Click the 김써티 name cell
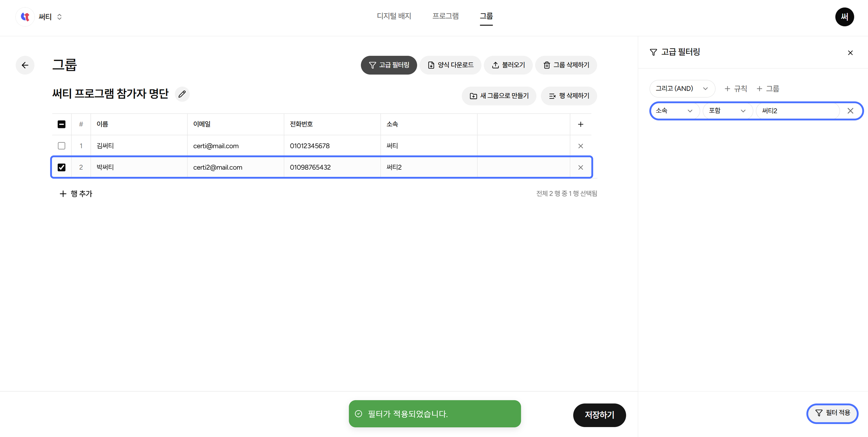 click(139, 146)
